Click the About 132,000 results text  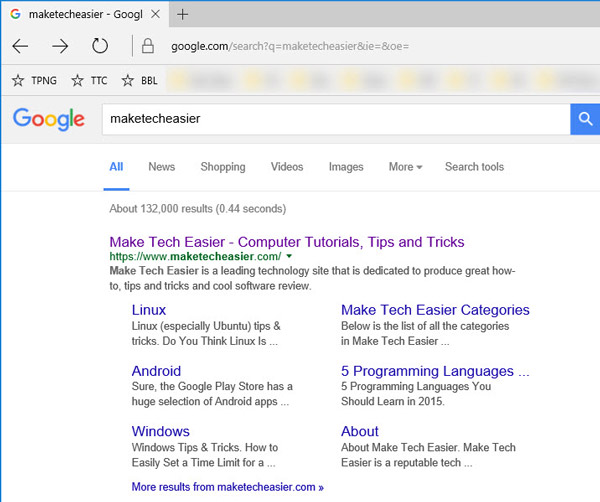pyautogui.click(x=198, y=209)
